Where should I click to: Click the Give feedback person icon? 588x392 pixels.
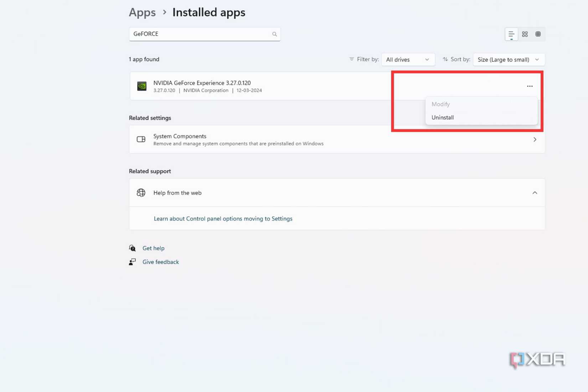[132, 262]
